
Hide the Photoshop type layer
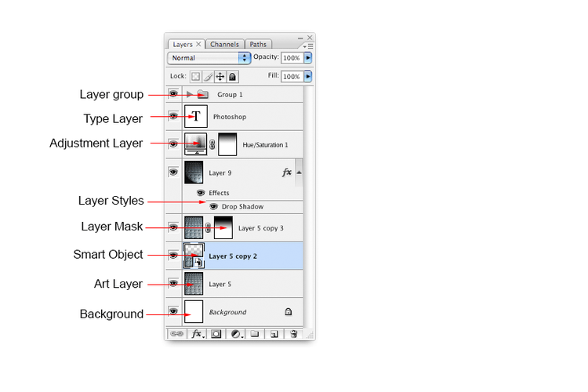pyautogui.click(x=173, y=117)
